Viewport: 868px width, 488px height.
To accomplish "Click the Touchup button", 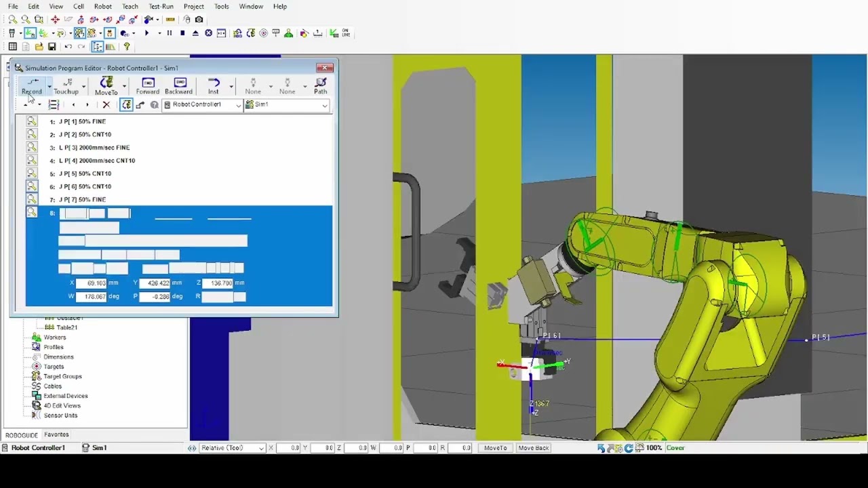I will coord(66,86).
